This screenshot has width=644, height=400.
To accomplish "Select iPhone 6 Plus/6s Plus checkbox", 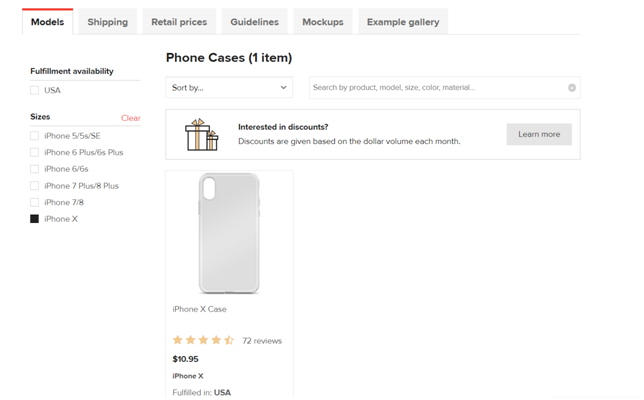I will click(35, 153).
